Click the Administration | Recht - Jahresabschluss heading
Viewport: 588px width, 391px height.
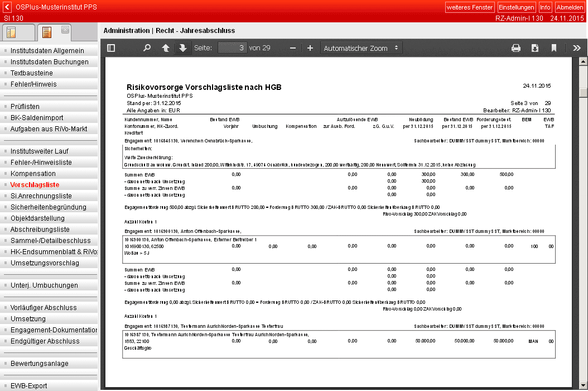169,30
